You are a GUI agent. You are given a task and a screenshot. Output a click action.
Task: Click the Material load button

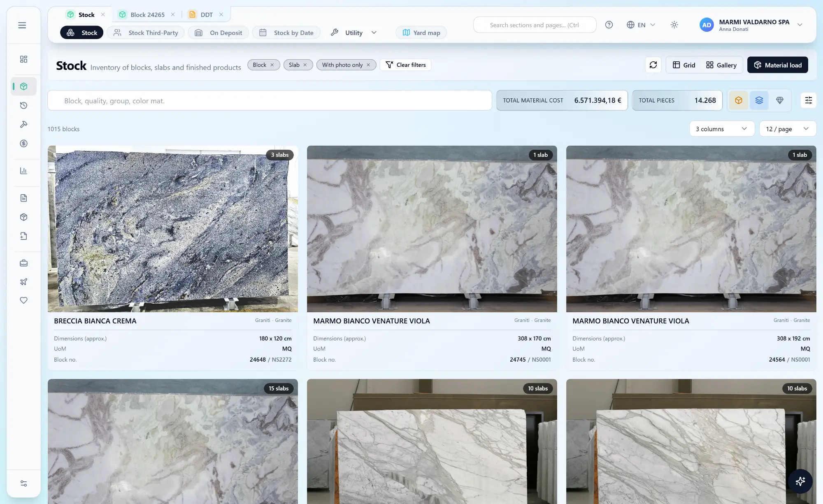coord(777,65)
